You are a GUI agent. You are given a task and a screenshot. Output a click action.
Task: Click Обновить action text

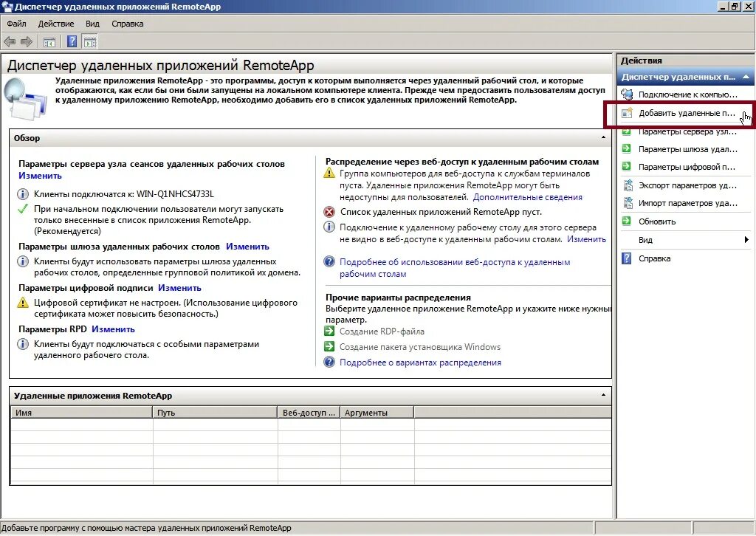coord(656,221)
